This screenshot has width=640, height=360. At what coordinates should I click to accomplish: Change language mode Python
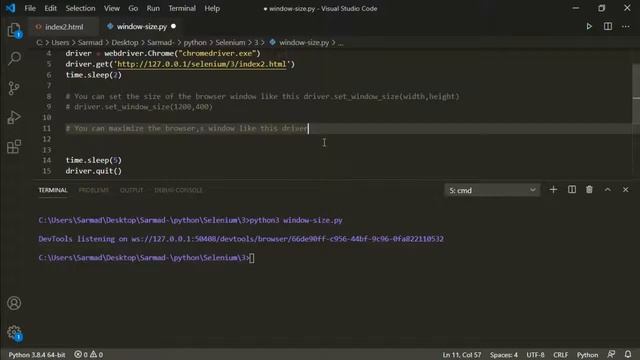[x=587, y=355]
